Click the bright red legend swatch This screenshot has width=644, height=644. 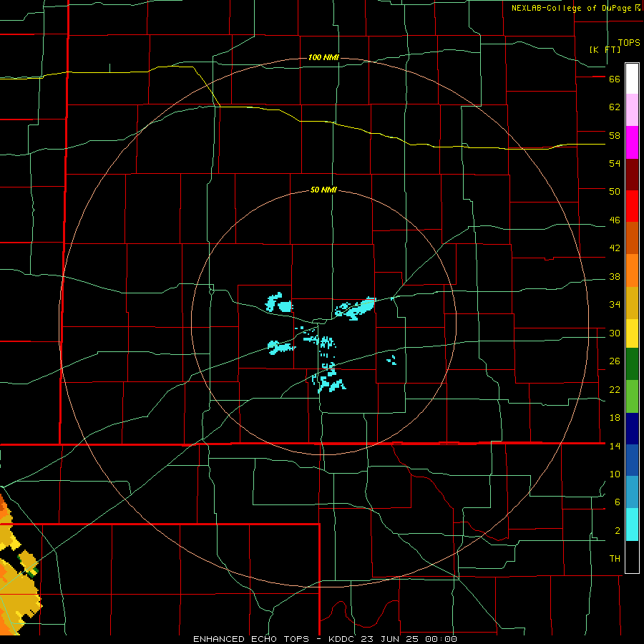coord(632,206)
